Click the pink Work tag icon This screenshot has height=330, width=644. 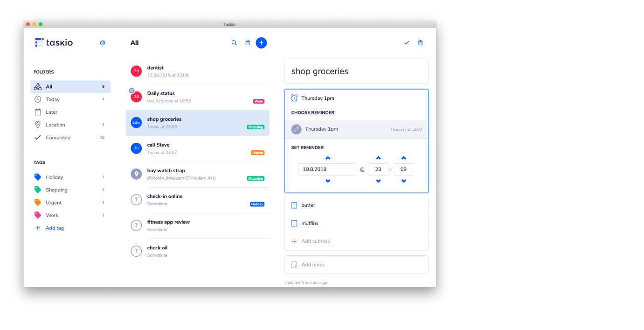pyautogui.click(x=38, y=215)
